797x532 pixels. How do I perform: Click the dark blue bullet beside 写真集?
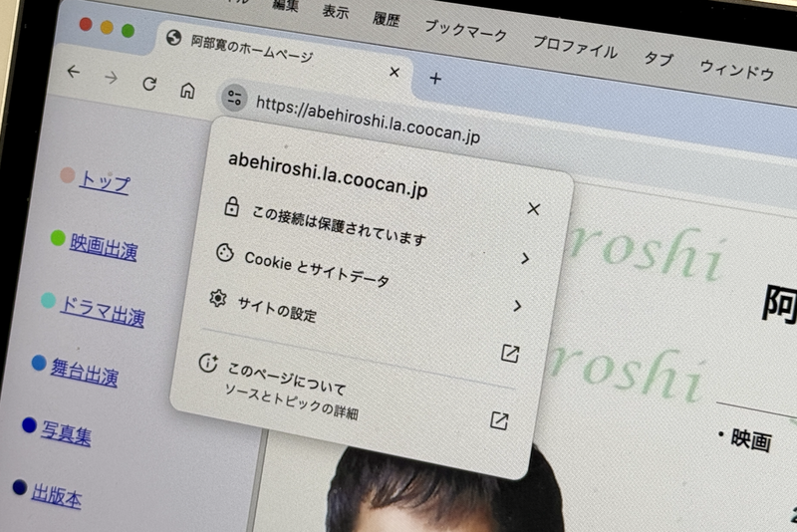29,424
